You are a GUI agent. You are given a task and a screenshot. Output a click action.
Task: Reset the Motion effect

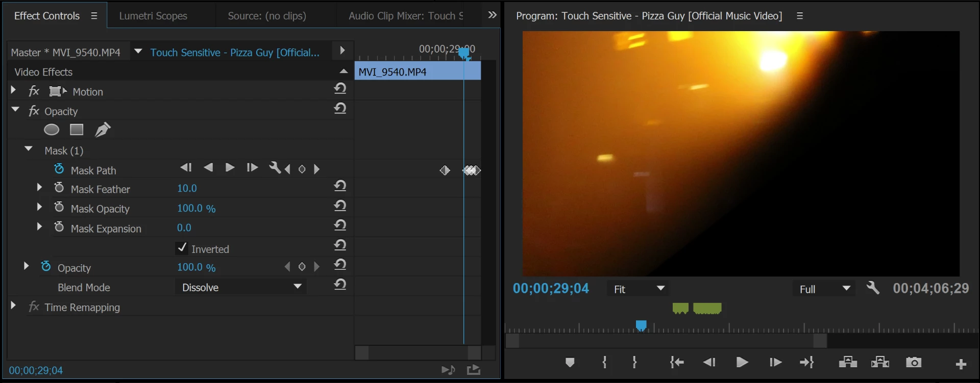(340, 88)
